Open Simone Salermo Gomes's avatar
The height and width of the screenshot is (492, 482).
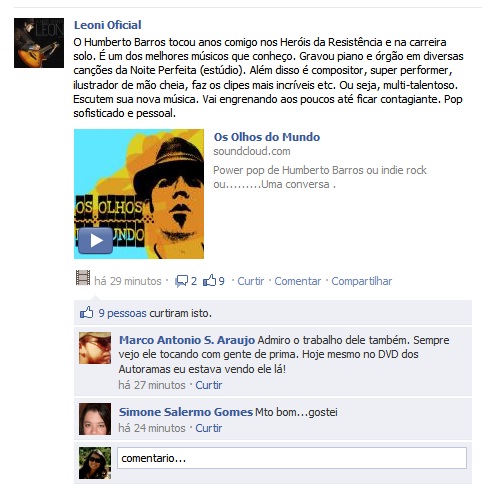tap(95, 419)
